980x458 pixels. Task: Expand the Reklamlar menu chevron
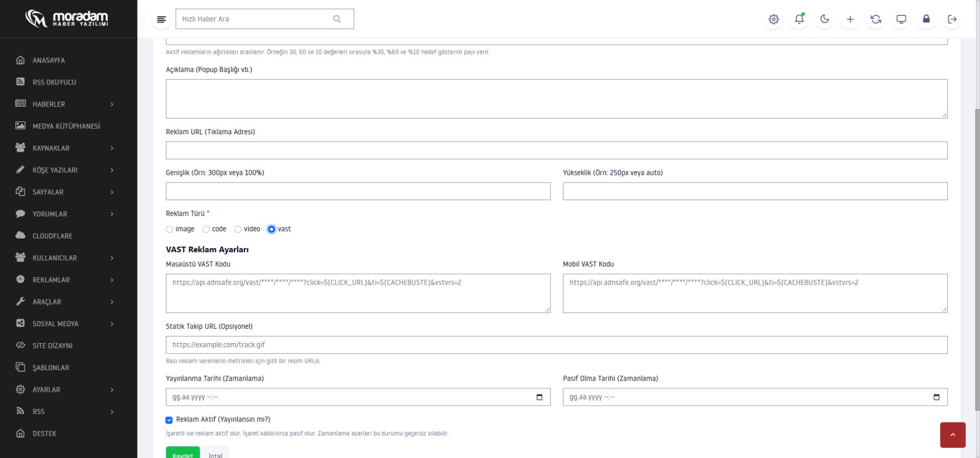click(112, 280)
